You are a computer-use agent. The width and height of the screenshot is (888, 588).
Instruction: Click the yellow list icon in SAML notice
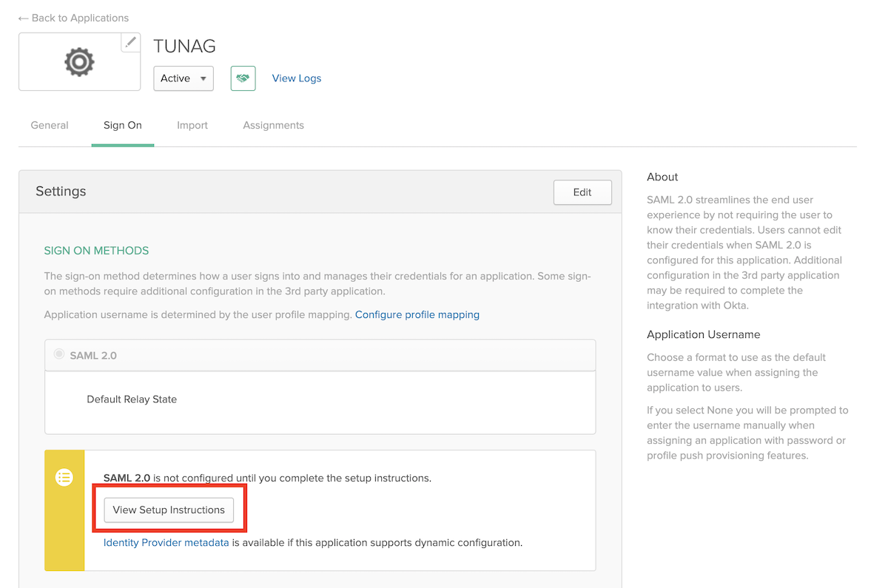tap(64, 478)
